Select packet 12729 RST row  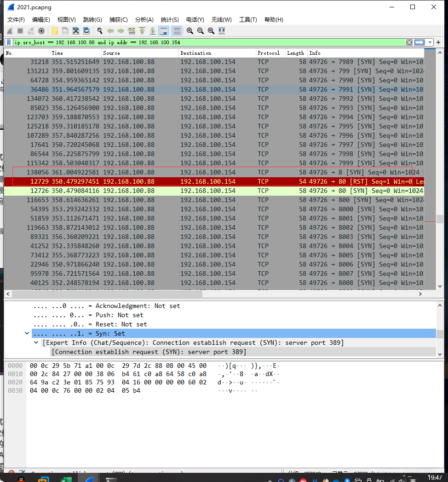coord(214,182)
